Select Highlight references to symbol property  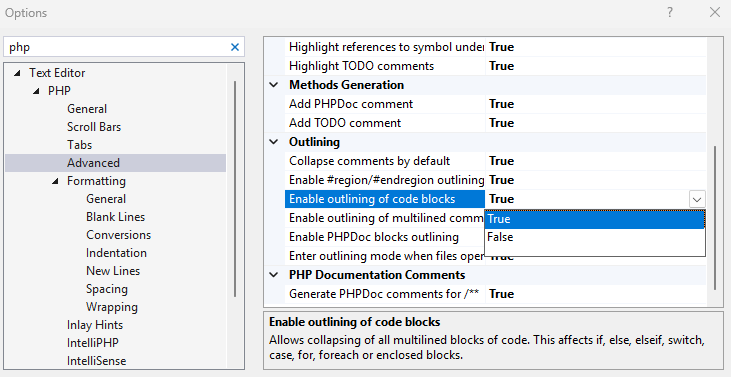(385, 47)
